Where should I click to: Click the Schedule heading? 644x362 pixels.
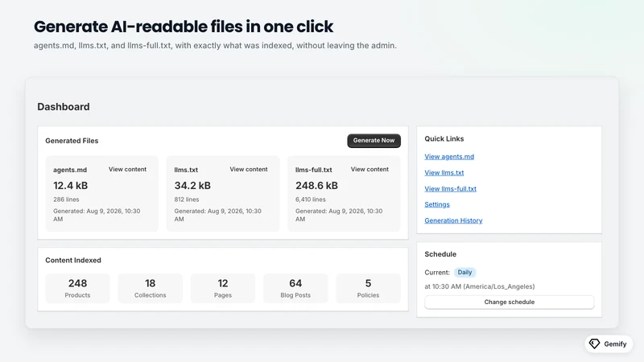click(x=440, y=254)
